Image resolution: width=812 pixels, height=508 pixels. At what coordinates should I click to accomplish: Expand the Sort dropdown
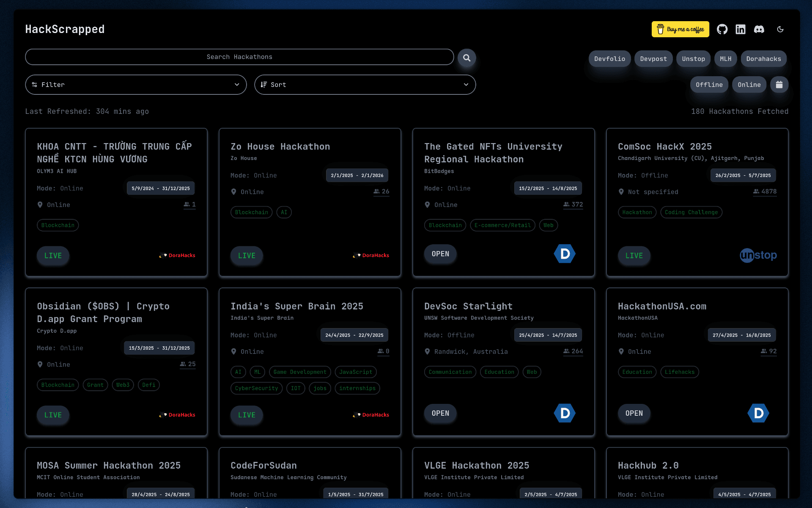click(365, 85)
